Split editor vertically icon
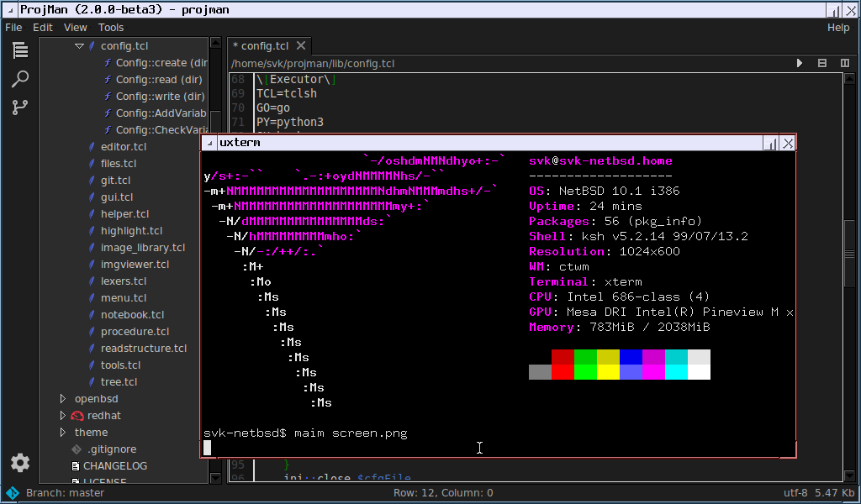Viewport: 861px width, 504px height. (x=845, y=64)
